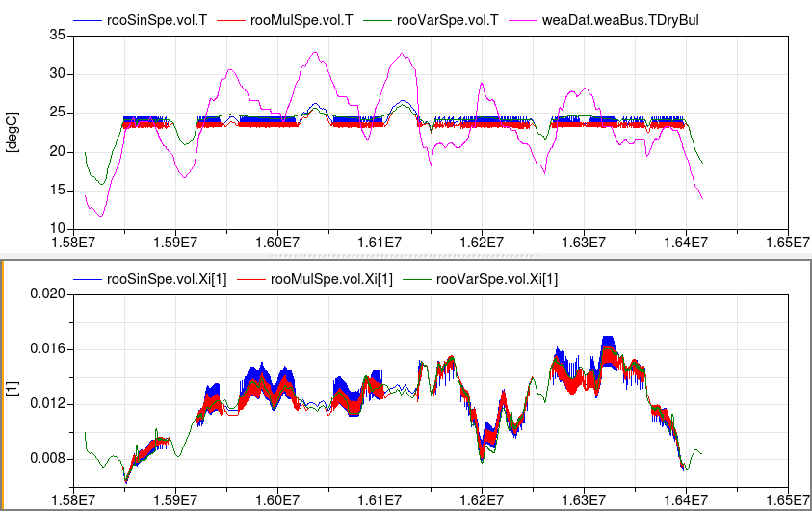Click the splitter handle between the two plots
Viewport: 812px width, 511px height.
tap(406, 257)
